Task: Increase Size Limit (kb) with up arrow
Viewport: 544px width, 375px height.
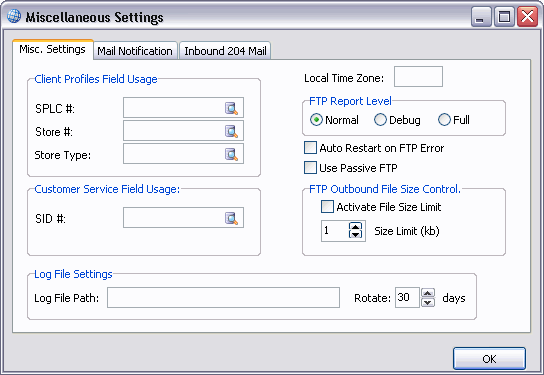Action: point(355,226)
